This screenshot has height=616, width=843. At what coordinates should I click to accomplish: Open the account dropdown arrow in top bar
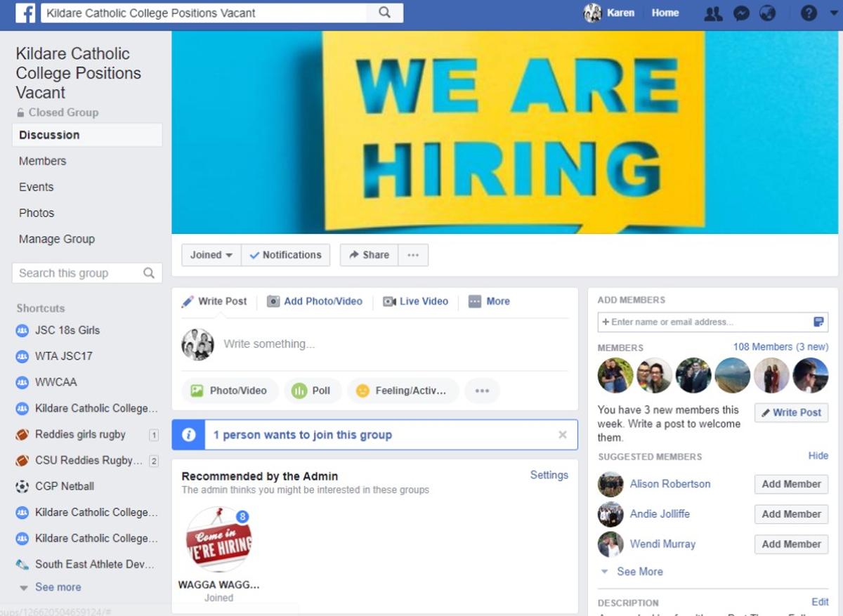point(833,13)
